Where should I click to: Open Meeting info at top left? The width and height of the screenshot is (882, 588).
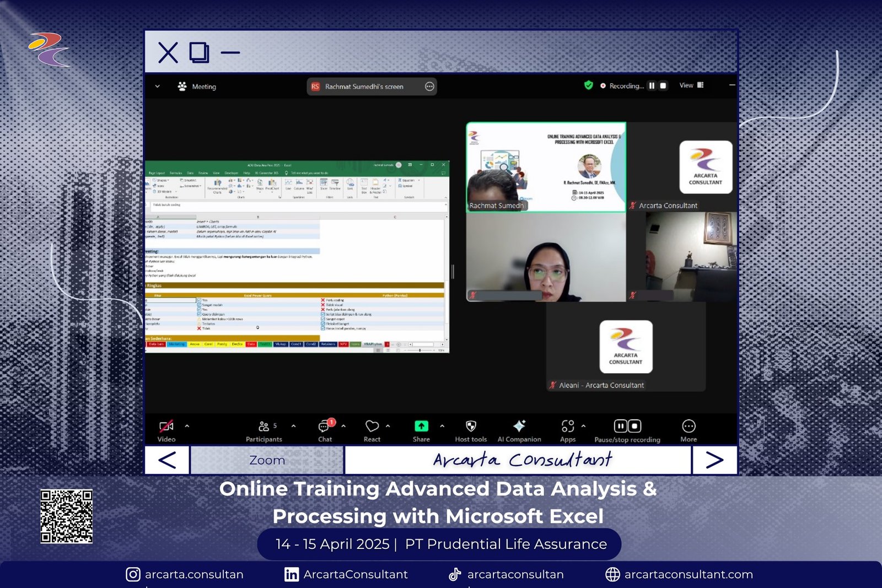pyautogui.click(x=197, y=87)
